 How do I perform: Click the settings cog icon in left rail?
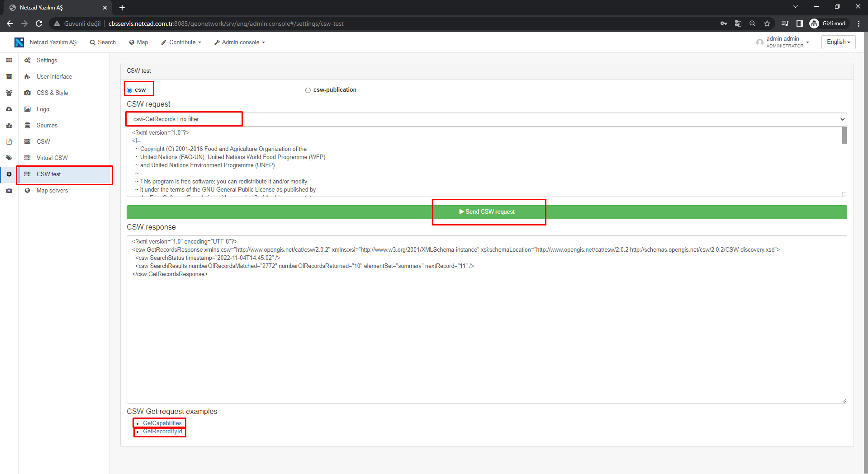click(9, 174)
